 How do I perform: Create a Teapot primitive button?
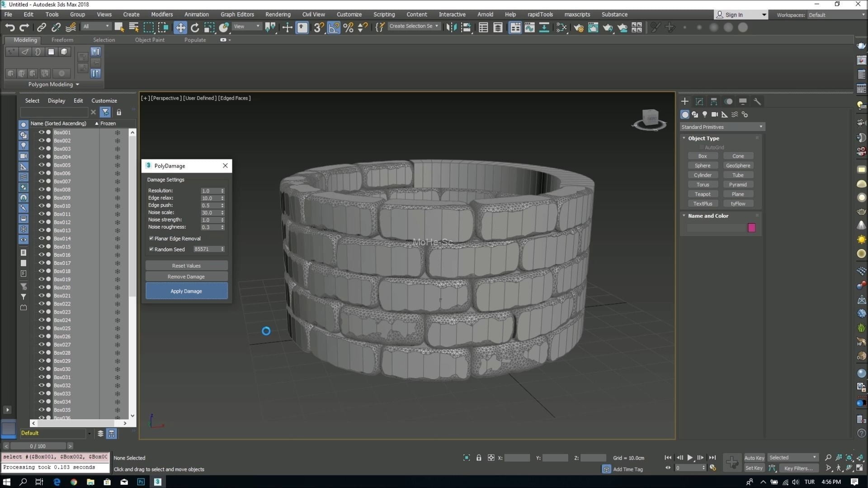point(703,194)
